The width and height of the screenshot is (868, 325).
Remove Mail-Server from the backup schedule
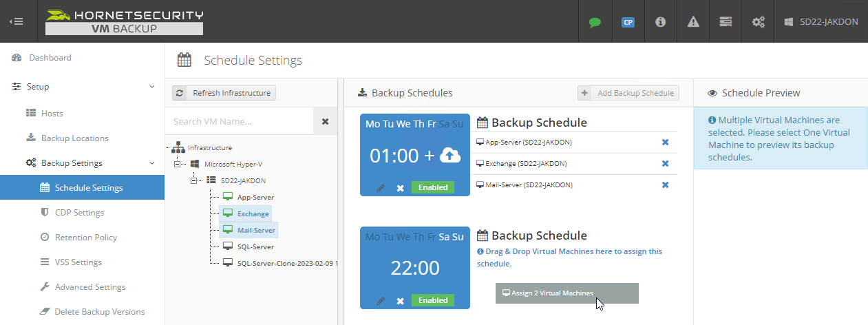[x=665, y=185]
